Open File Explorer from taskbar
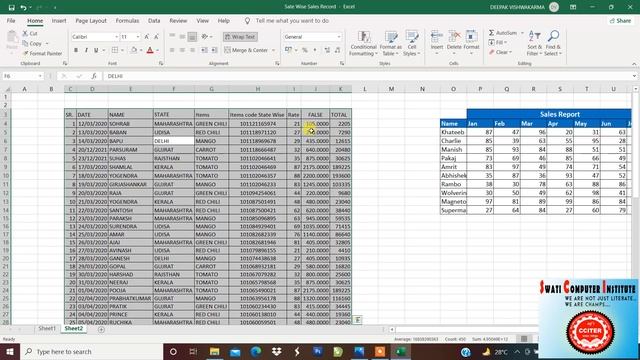This screenshot has width=640, height=360. point(214,351)
